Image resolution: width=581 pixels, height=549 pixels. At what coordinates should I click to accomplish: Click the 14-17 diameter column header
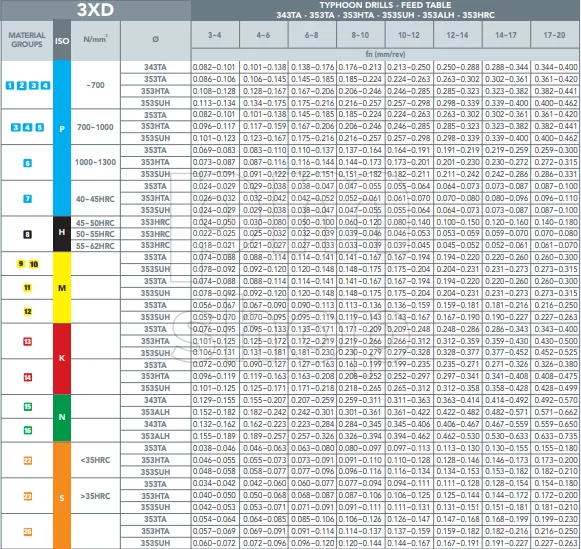tap(506, 35)
